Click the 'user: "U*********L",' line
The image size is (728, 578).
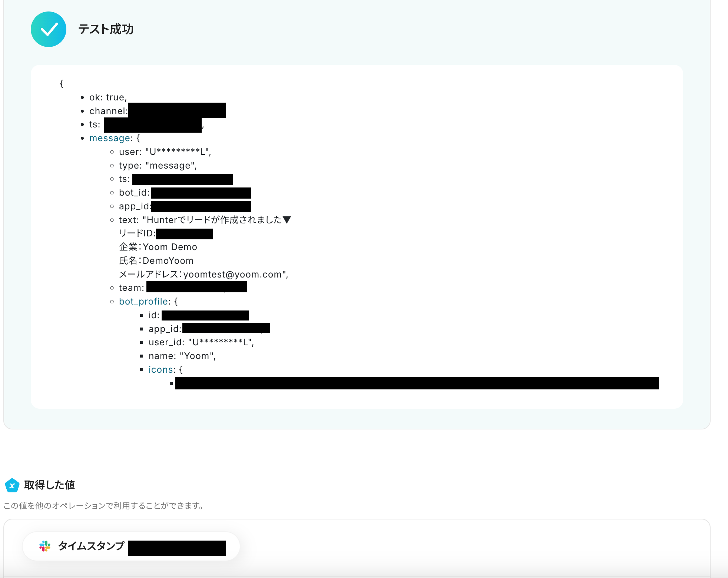(x=165, y=152)
